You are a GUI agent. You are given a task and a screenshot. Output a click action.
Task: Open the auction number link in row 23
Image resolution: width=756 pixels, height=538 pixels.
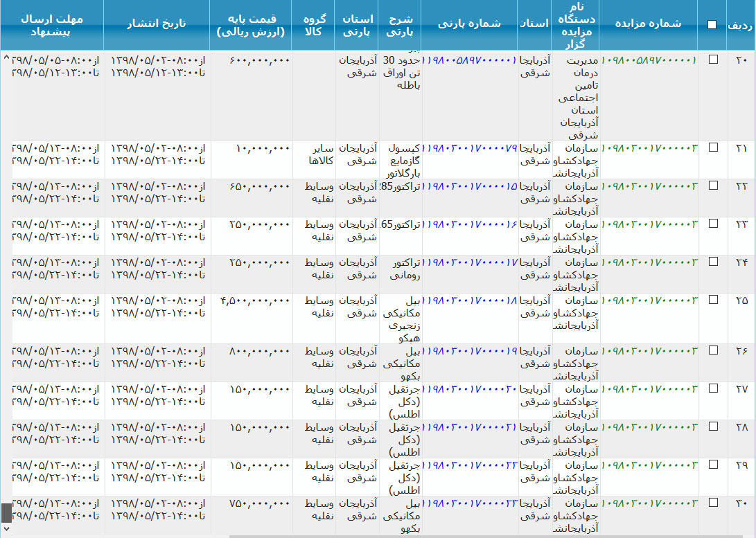click(649, 224)
